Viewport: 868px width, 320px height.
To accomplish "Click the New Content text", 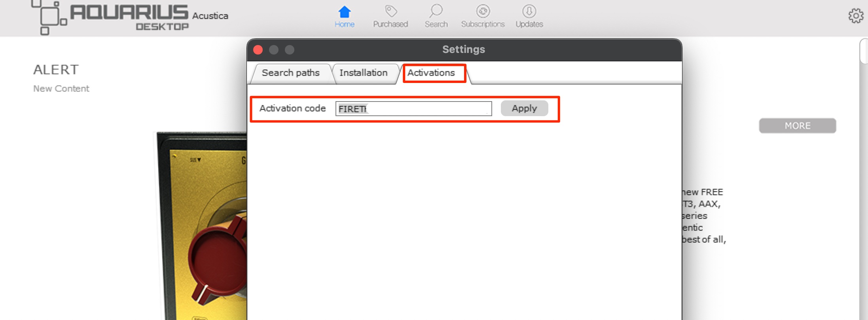I will 61,88.
